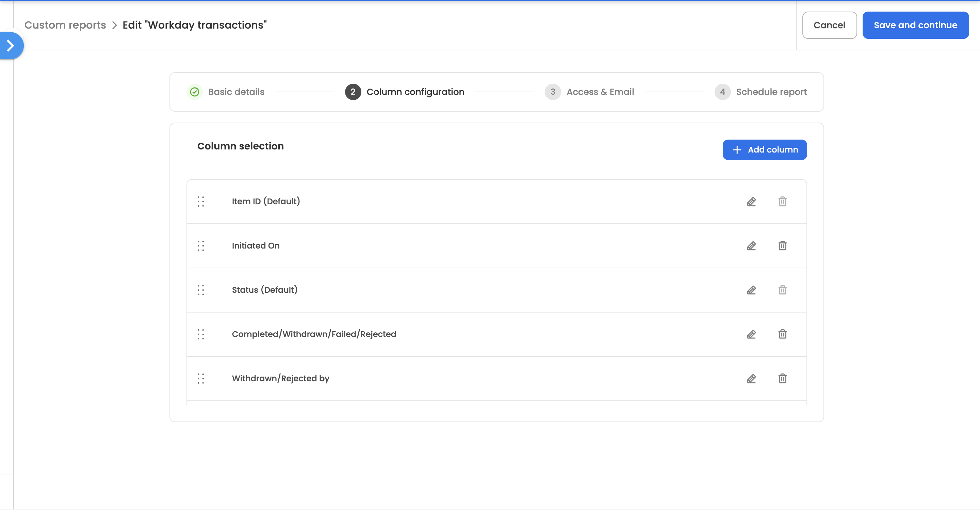Click the Add column button
Screen dimensions: 980x510
pyautogui.click(x=764, y=149)
